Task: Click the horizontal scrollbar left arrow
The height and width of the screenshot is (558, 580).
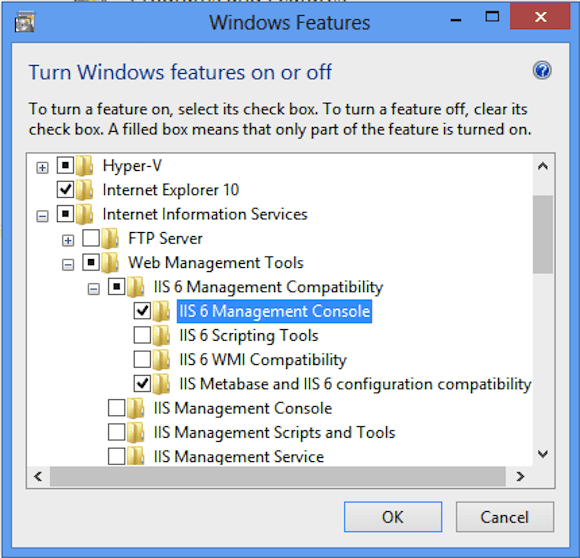Action: [38, 476]
